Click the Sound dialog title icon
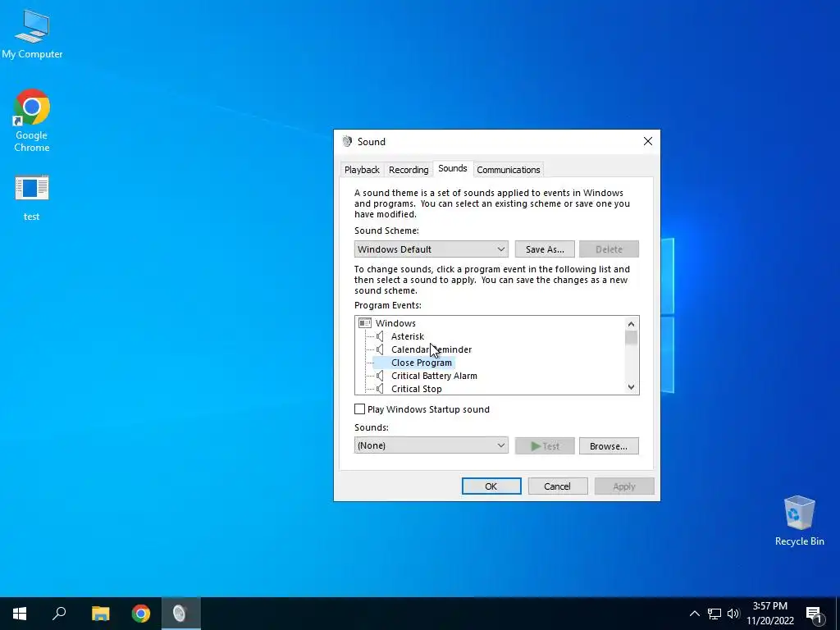 tap(347, 141)
